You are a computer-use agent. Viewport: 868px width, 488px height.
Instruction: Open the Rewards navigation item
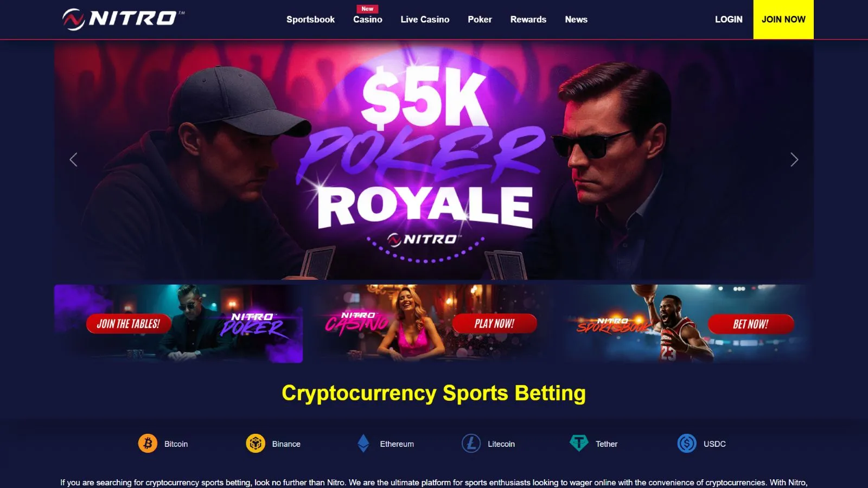point(528,20)
